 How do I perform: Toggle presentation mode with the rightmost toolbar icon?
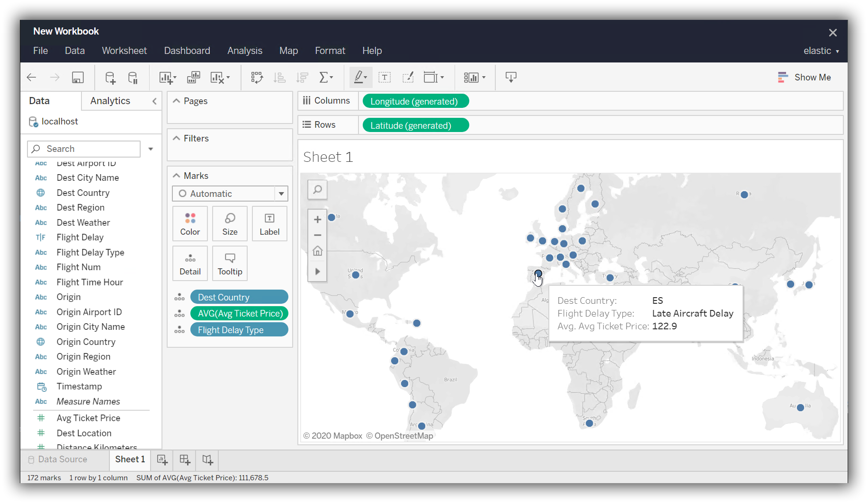coord(511,77)
